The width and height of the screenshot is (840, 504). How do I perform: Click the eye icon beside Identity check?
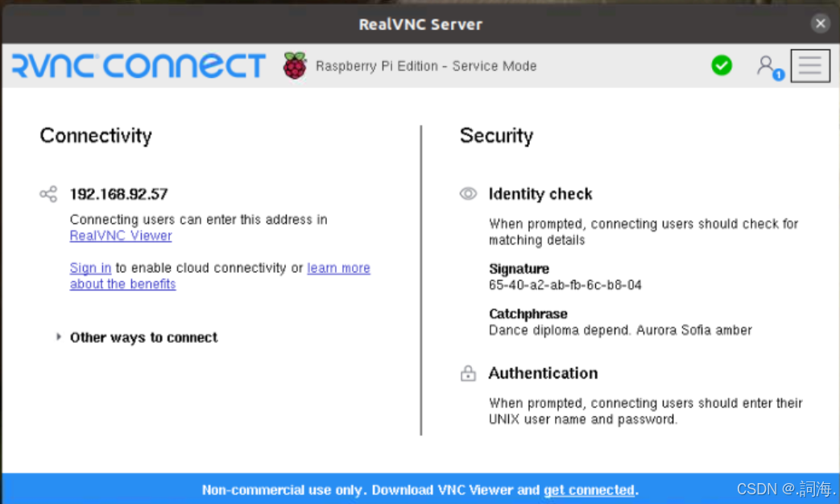tap(468, 193)
